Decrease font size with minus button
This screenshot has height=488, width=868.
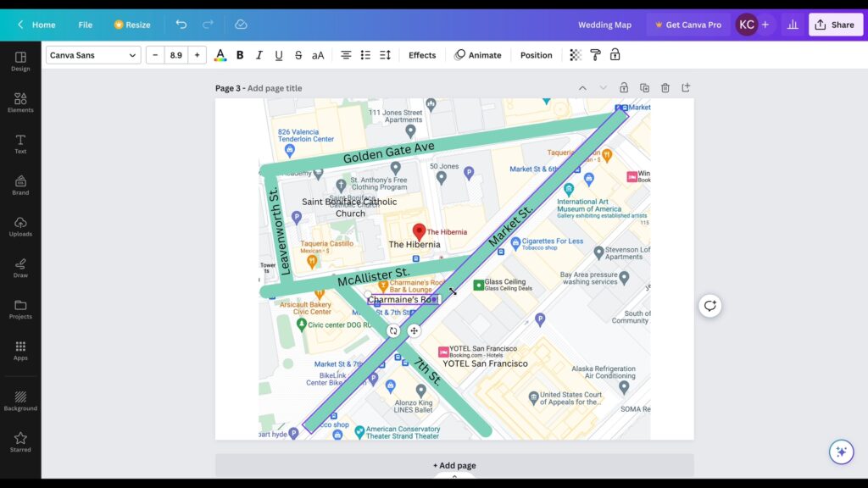155,55
